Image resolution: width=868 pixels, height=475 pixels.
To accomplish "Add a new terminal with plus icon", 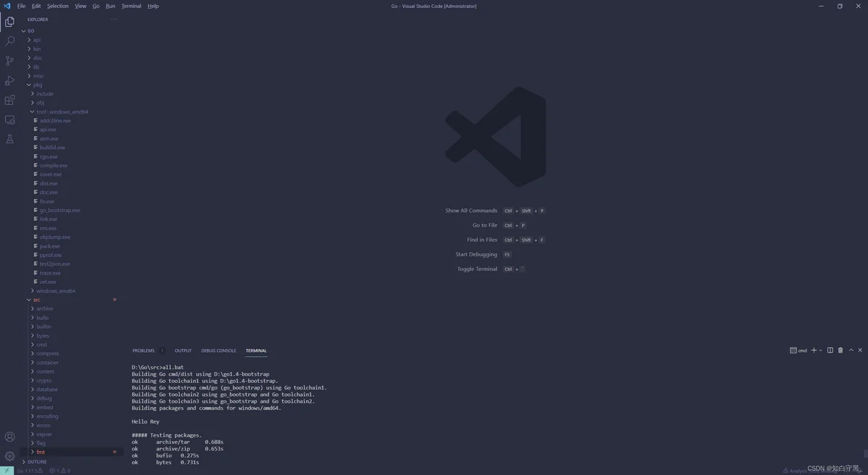I will (x=814, y=350).
